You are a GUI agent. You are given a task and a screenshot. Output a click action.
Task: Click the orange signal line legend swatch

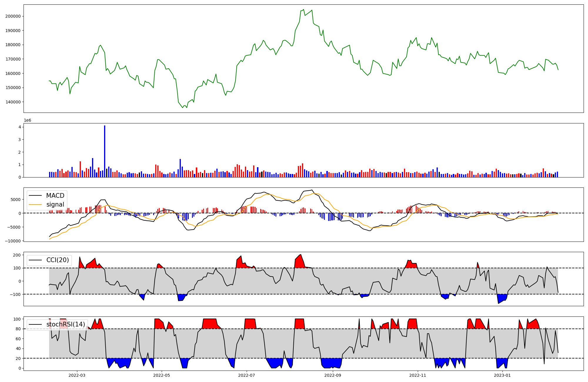[x=36, y=205]
